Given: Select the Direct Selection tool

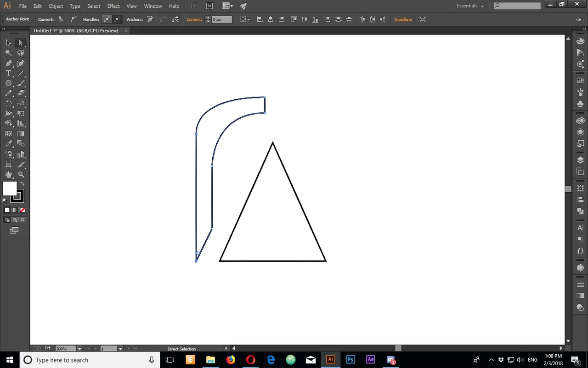Looking at the screenshot, I should coord(21,43).
